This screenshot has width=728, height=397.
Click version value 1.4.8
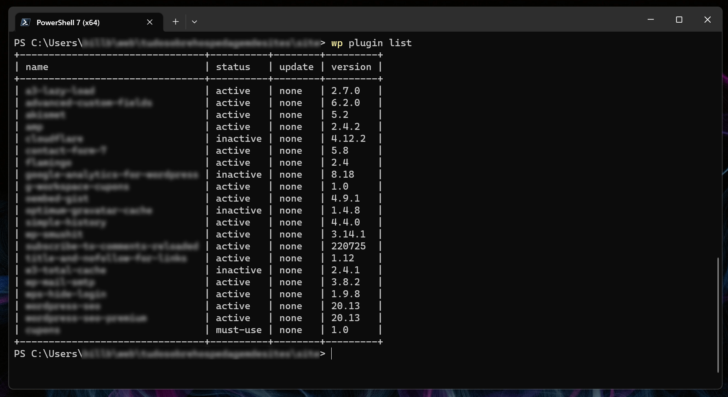coord(345,210)
